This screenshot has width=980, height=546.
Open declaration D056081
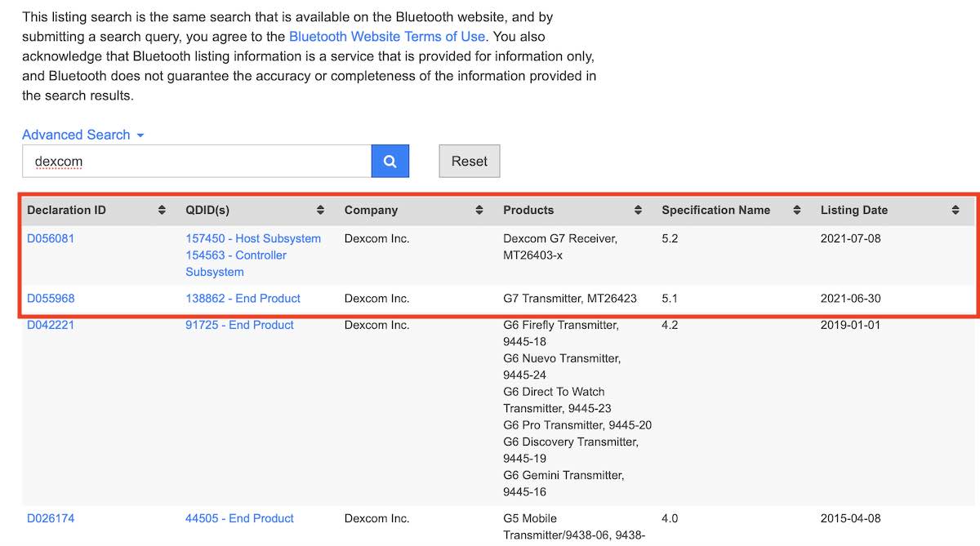pyautogui.click(x=51, y=239)
